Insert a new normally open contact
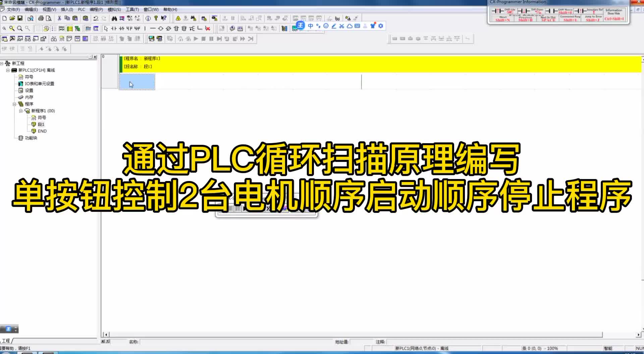The width and height of the screenshot is (644, 354). click(x=114, y=28)
